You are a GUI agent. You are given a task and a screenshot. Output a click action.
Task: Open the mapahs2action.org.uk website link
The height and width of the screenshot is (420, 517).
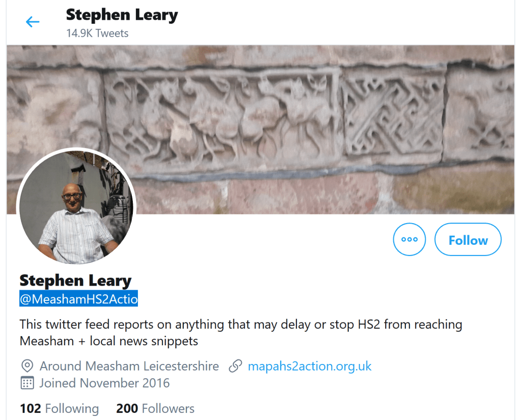[309, 366]
